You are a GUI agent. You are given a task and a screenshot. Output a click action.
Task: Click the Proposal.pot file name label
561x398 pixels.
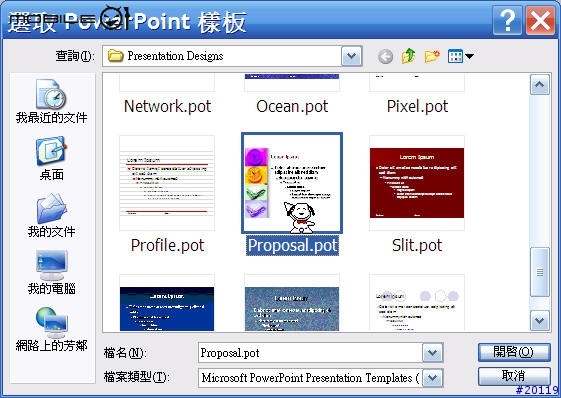pos(292,246)
